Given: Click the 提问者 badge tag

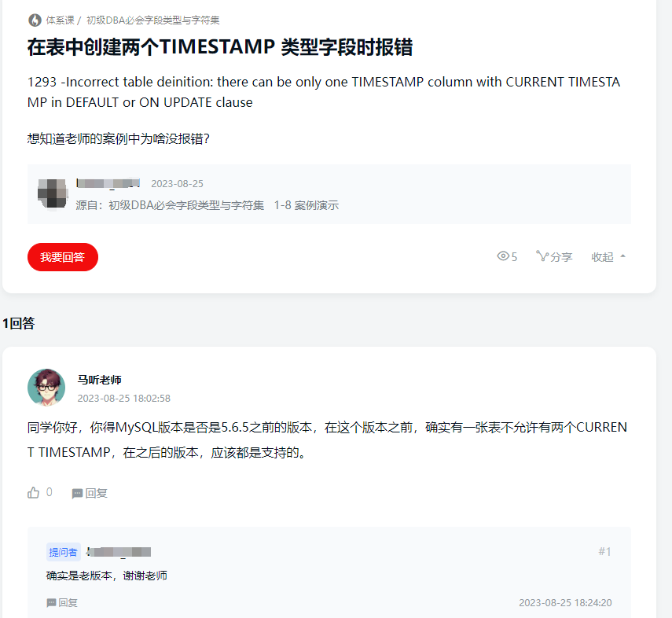Looking at the screenshot, I should (64, 552).
